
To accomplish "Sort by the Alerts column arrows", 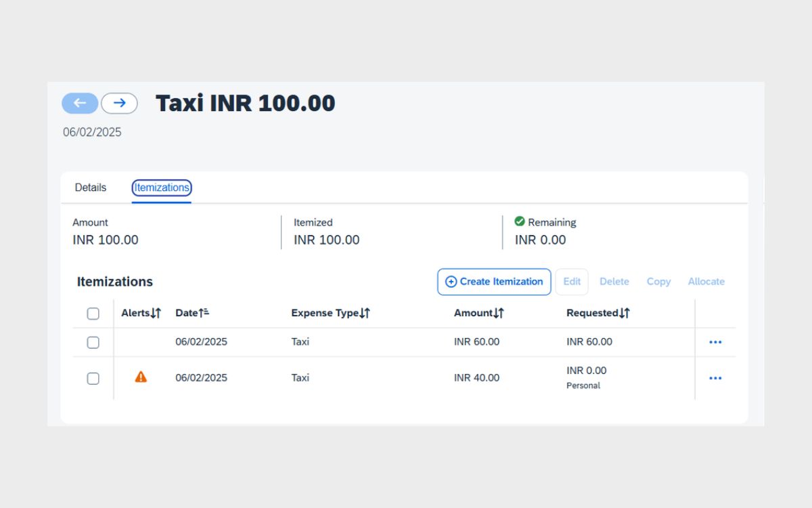I will pyautogui.click(x=156, y=313).
